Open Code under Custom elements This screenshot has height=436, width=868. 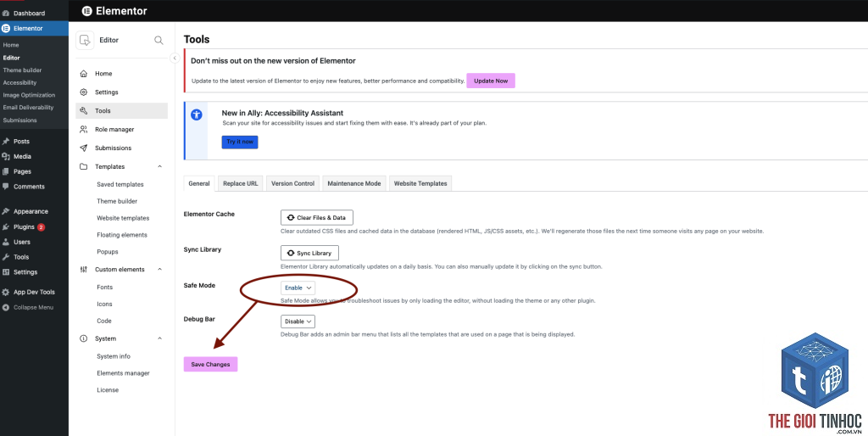(x=104, y=321)
